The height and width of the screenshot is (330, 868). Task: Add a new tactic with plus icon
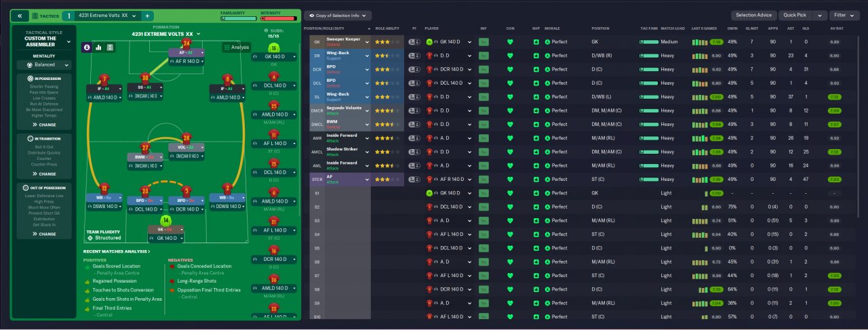tap(147, 15)
